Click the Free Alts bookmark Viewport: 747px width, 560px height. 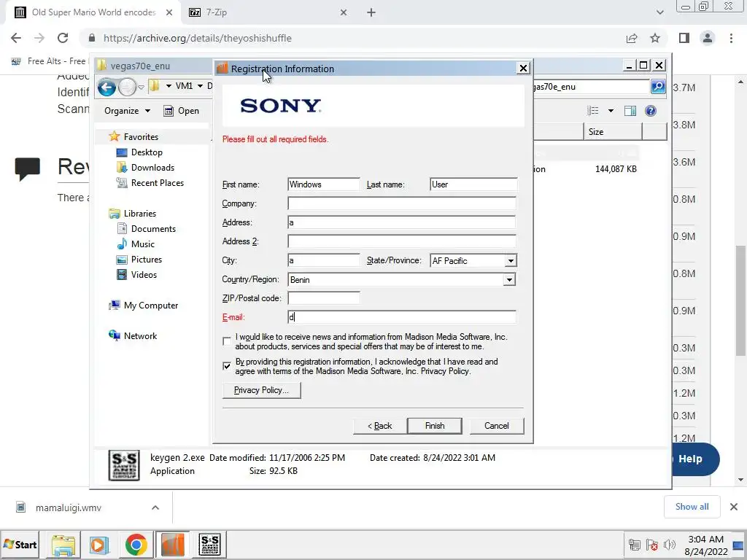click(49, 61)
